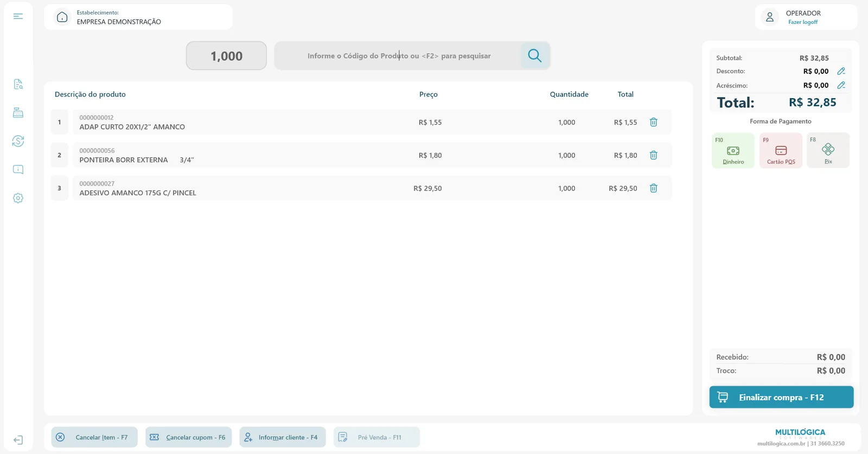Open the hamburger menu in the sidebar

18,16
